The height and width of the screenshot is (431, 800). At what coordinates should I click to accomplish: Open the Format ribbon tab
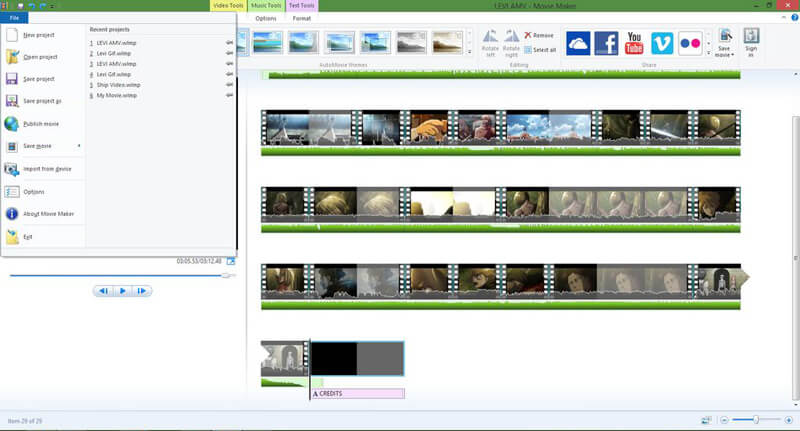(302, 18)
